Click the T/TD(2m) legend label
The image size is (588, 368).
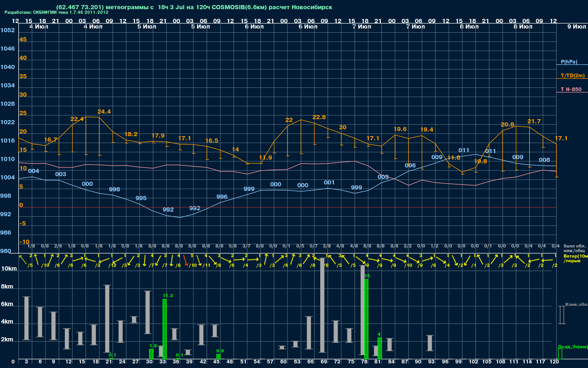[x=573, y=75]
